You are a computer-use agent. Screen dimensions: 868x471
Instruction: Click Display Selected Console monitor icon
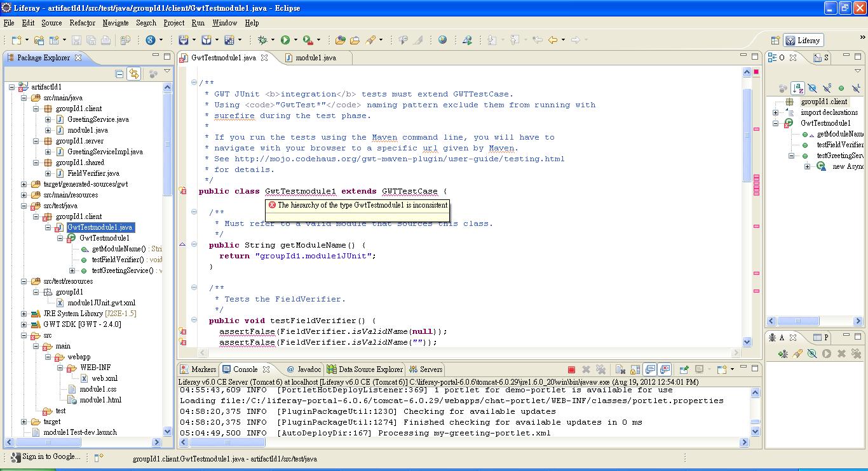tap(700, 369)
